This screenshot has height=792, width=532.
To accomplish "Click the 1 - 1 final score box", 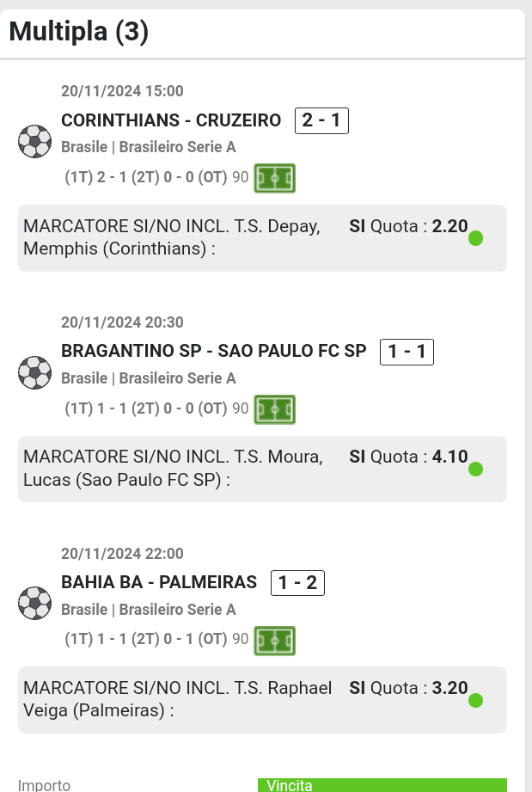I will (407, 351).
